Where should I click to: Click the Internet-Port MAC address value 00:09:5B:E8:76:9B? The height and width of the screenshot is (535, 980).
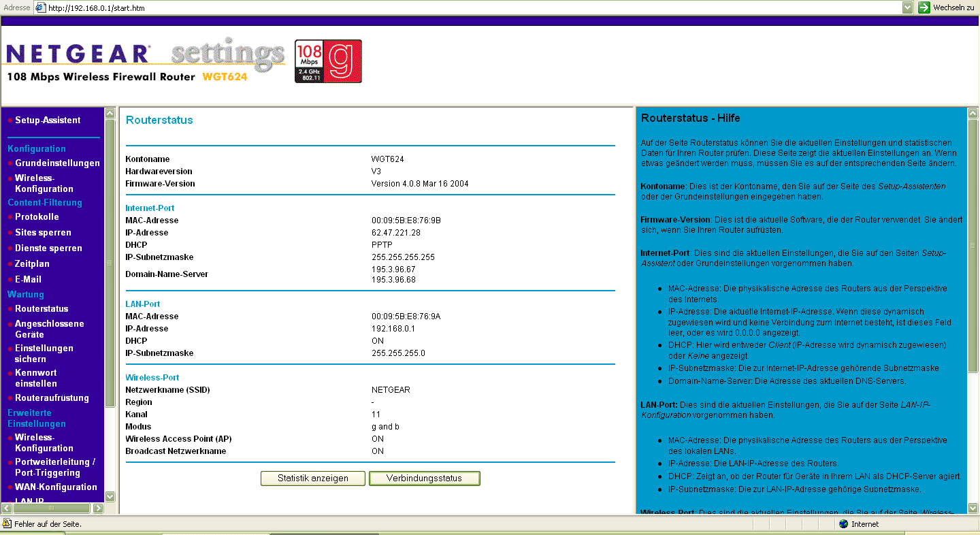pos(406,221)
